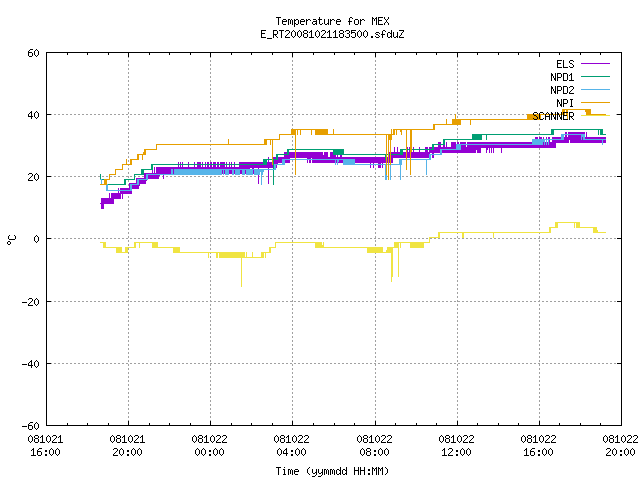Image resolution: width=640 pixels, height=480 pixels.
Task: Click the yellow SCANNER spike near -15 before 04:00
Action: 241,271
